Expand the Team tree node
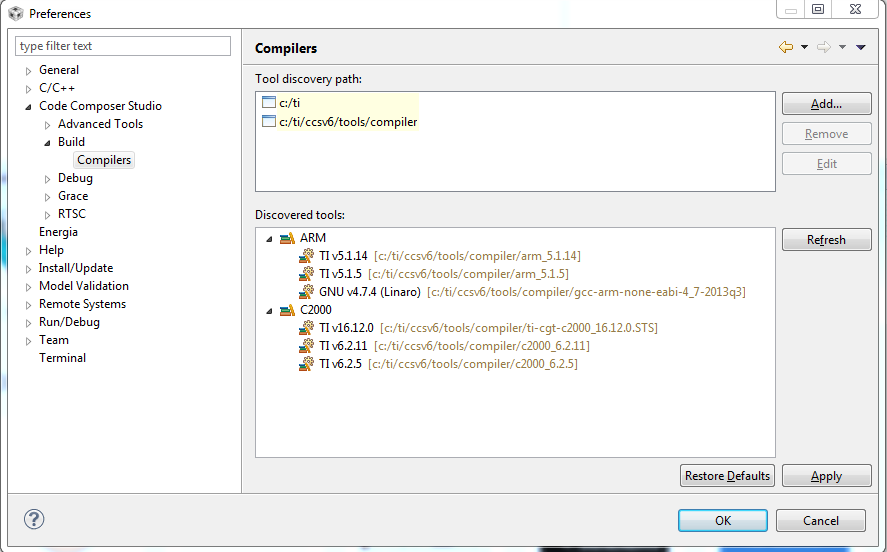The image size is (887, 552). tap(28, 341)
